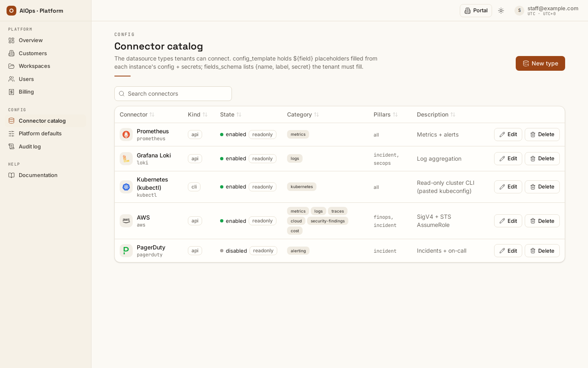588x368 pixels.
Task: Edit the Kubernetes (kubectl) connector
Action: 508,187
